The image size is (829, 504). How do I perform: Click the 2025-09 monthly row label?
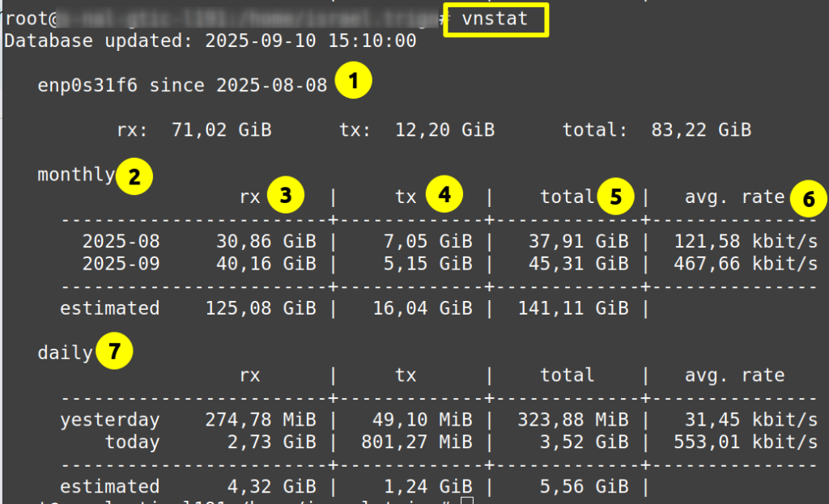(121, 264)
